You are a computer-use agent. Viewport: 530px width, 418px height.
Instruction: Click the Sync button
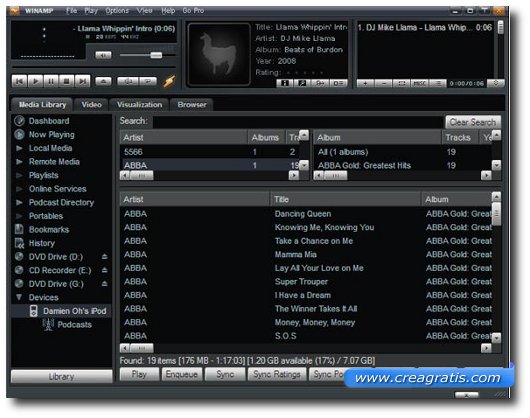[225, 374]
